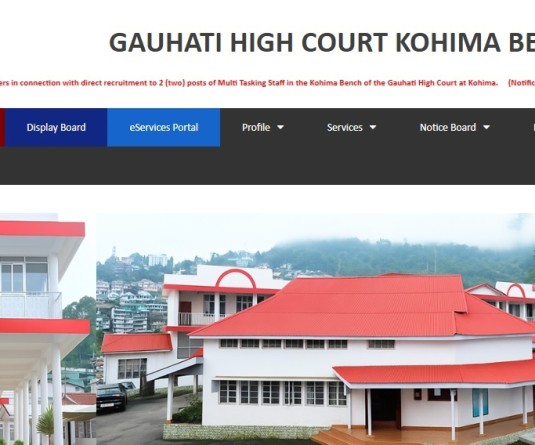The height and width of the screenshot is (445, 535).
Task: Click the Notice Board menu label
Action: coord(448,127)
